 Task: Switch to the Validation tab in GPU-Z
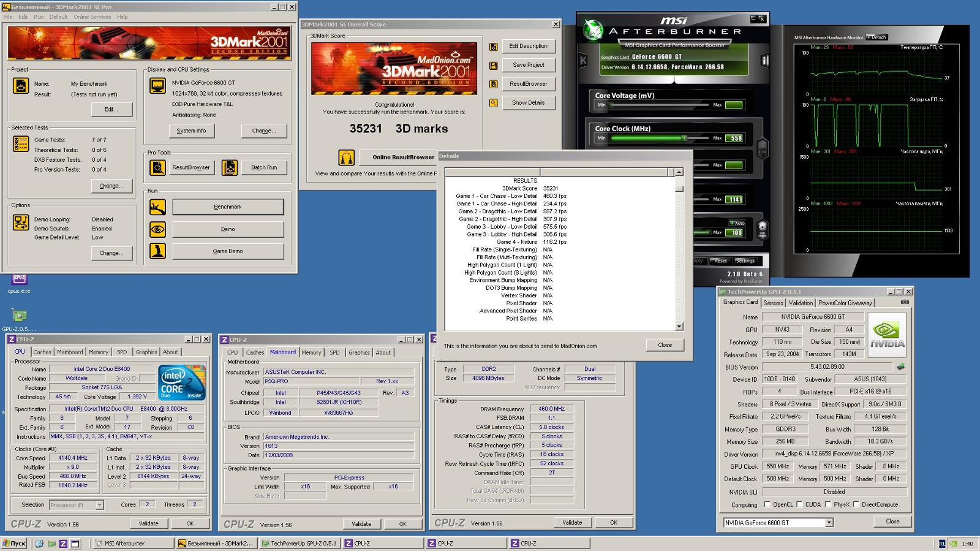[x=801, y=303]
